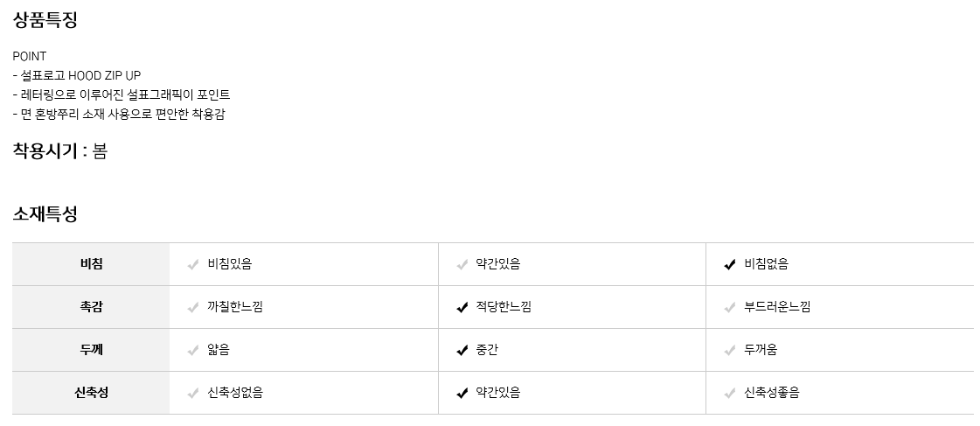Click the checkmark beside 두꺼움
The width and height of the screenshot is (980, 426).
[x=730, y=350]
